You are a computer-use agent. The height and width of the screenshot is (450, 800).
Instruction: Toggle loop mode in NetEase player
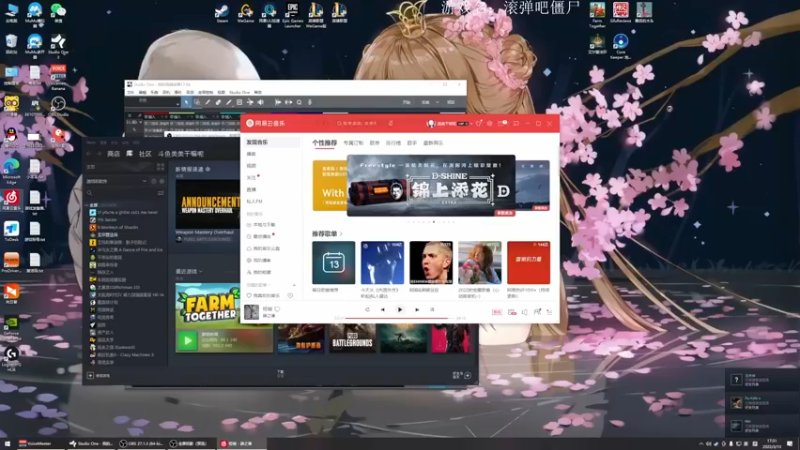pyautogui.click(x=367, y=310)
